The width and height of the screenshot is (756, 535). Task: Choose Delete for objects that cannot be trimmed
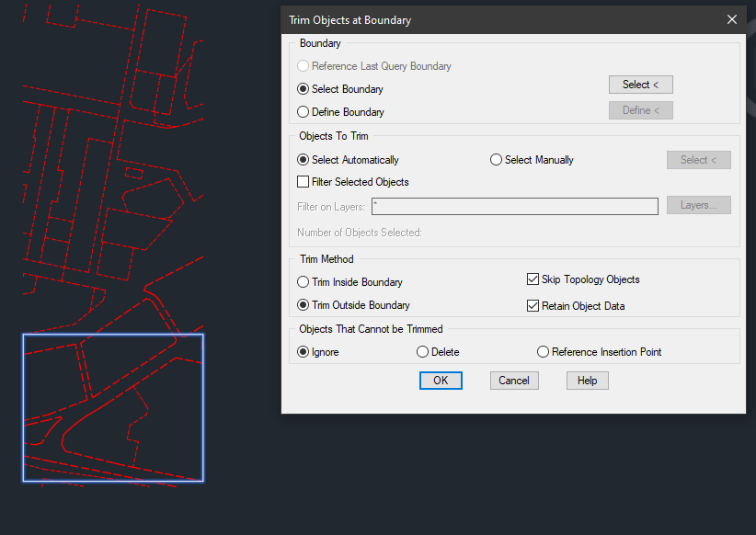coord(421,351)
